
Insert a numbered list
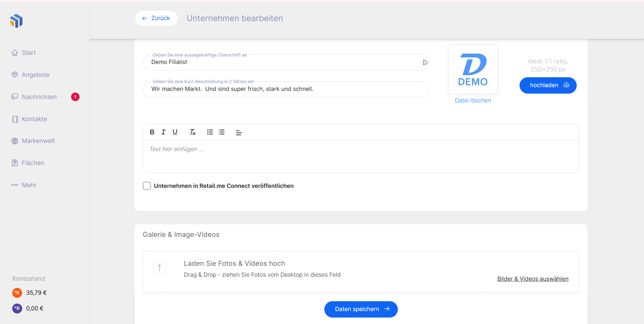tap(210, 132)
